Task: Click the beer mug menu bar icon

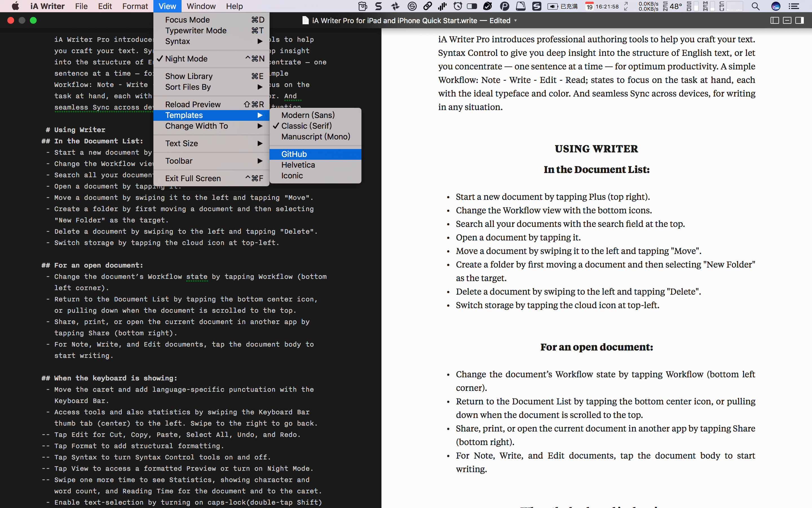Action: click(x=362, y=6)
